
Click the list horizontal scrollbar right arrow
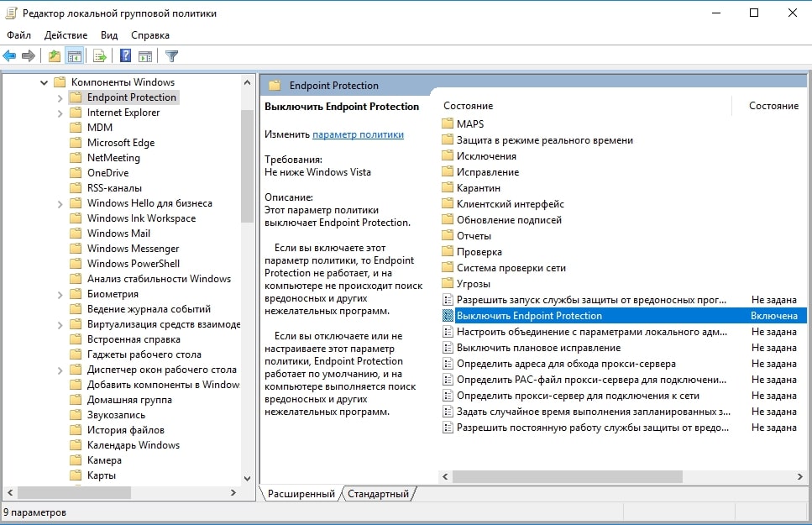click(x=799, y=476)
